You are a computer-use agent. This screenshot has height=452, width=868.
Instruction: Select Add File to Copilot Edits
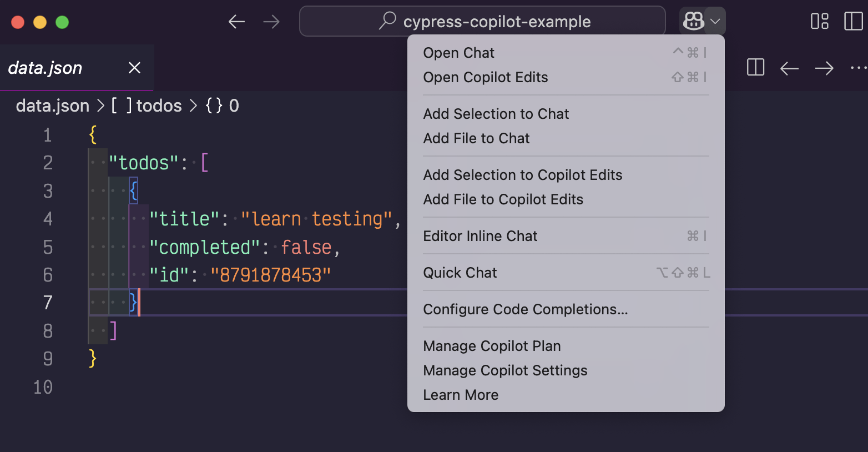pyautogui.click(x=566, y=199)
